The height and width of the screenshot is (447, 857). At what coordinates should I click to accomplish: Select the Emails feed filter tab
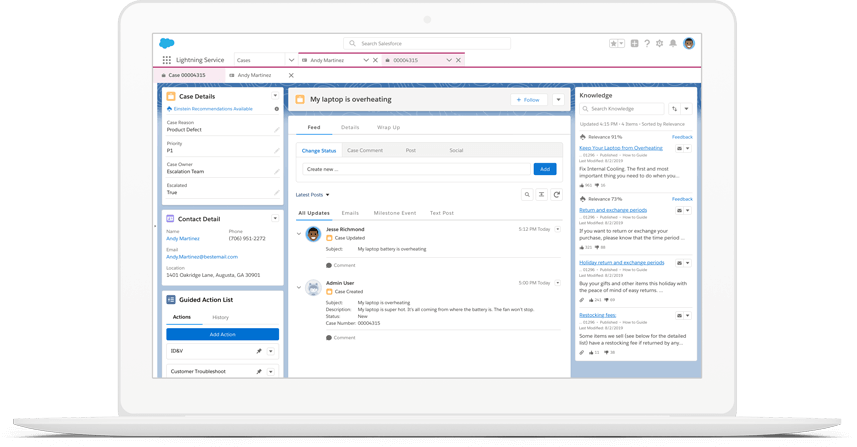pos(350,213)
